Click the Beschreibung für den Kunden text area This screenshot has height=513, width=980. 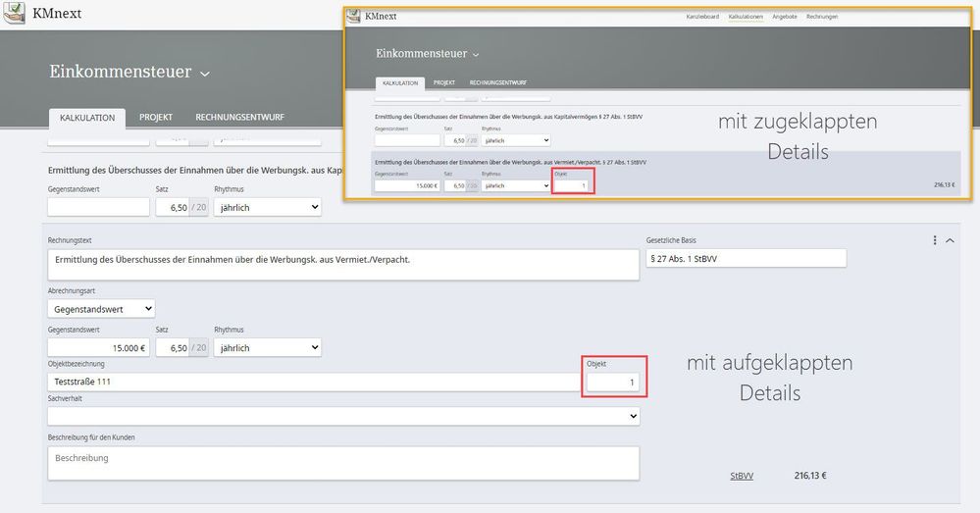pos(343,463)
